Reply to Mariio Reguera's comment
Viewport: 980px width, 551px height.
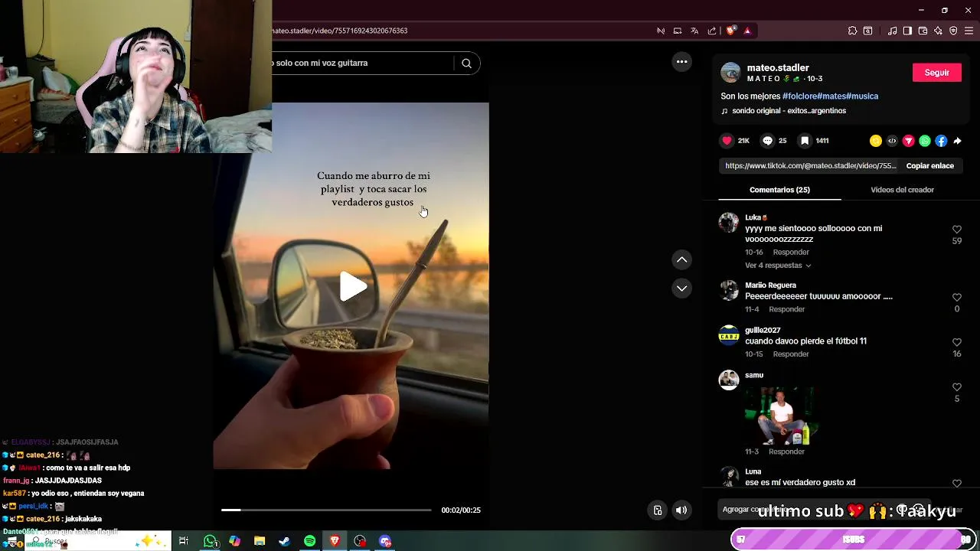[787, 310]
